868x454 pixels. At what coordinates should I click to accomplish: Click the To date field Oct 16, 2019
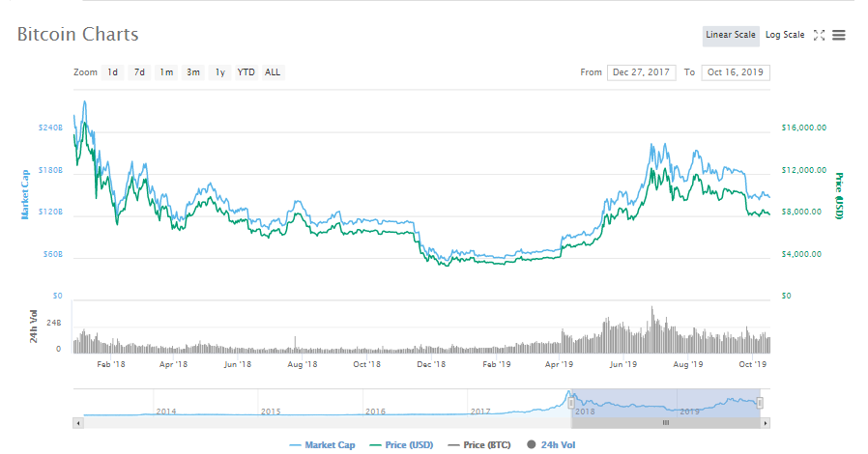(736, 72)
